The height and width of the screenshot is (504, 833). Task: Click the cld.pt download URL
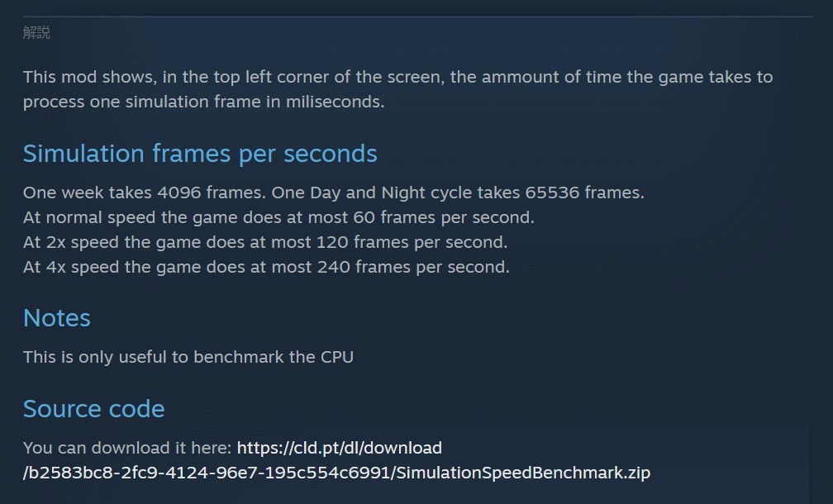point(339,448)
